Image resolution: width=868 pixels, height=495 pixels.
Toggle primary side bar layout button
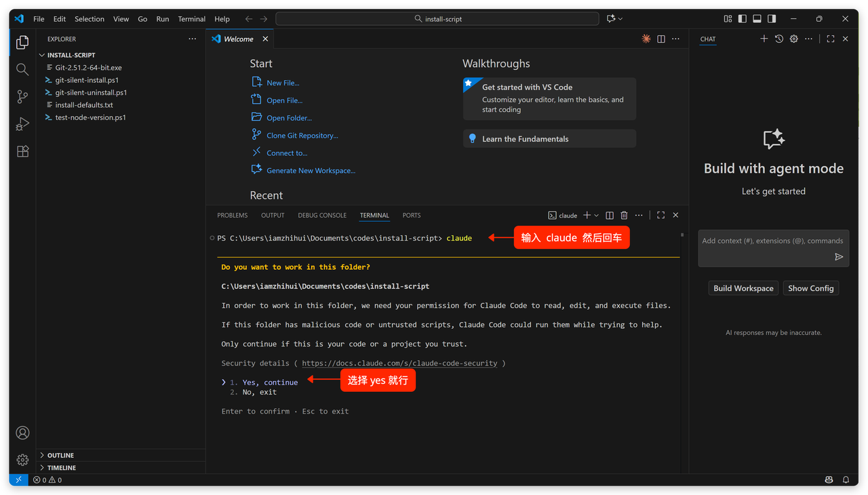pyautogui.click(x=743, y=19)
